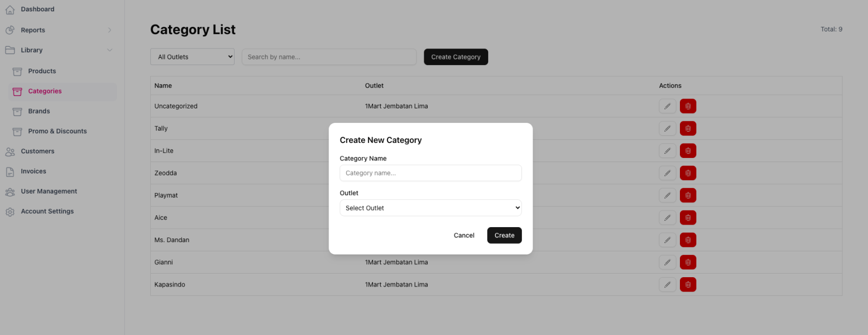Cancel the Create New Category dialog

point(463,235)
